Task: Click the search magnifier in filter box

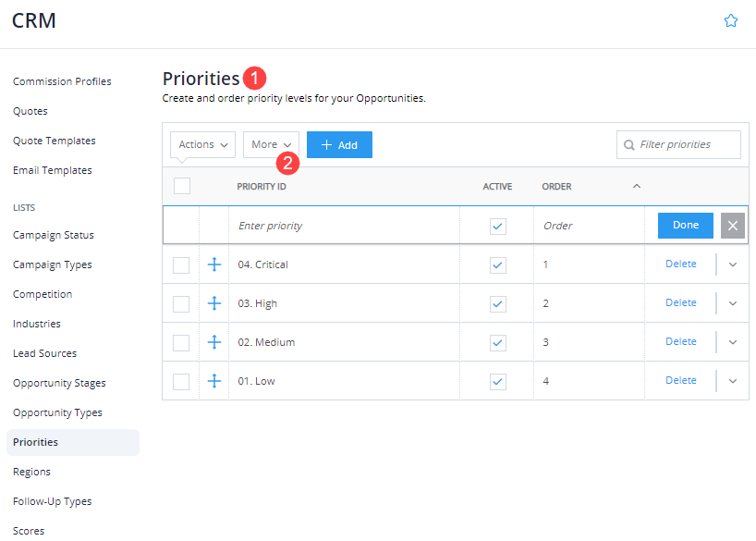Action: [x=628, y=145]
